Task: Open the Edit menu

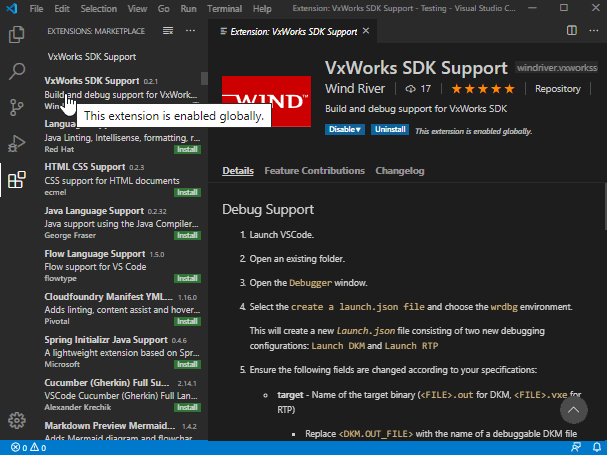Action: point(62,9)
